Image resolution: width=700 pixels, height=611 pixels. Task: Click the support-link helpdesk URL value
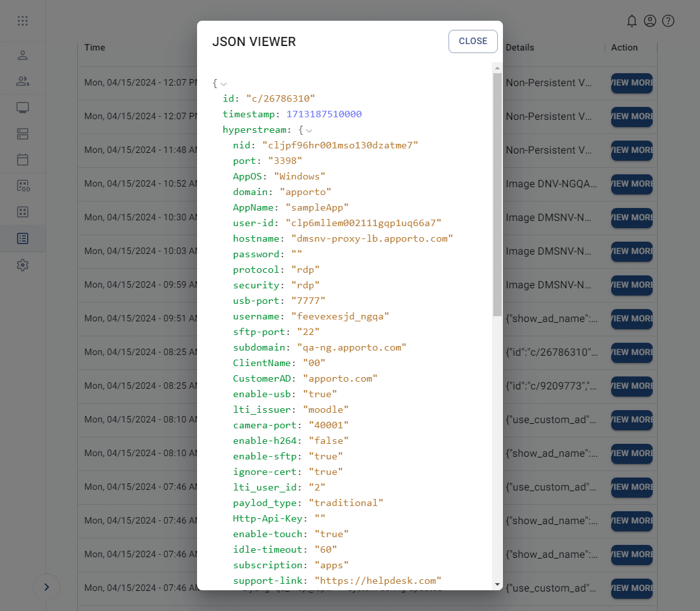tap(378, 581)
